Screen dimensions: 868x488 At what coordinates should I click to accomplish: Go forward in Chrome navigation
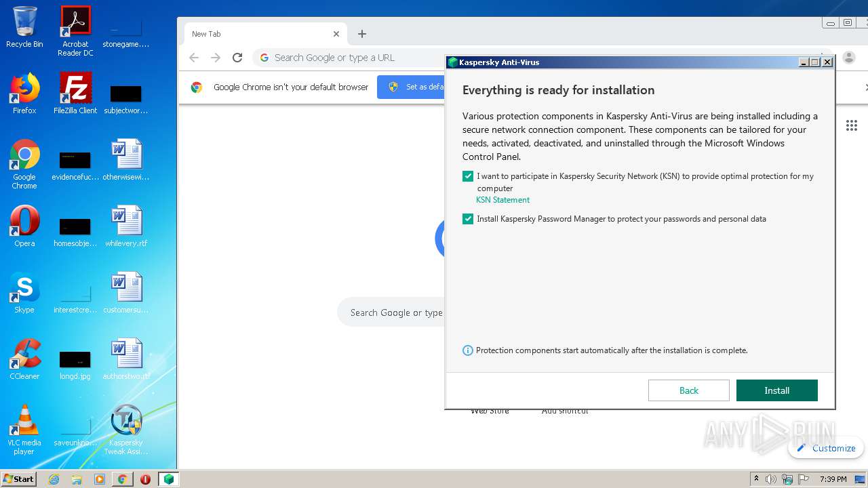216,58
